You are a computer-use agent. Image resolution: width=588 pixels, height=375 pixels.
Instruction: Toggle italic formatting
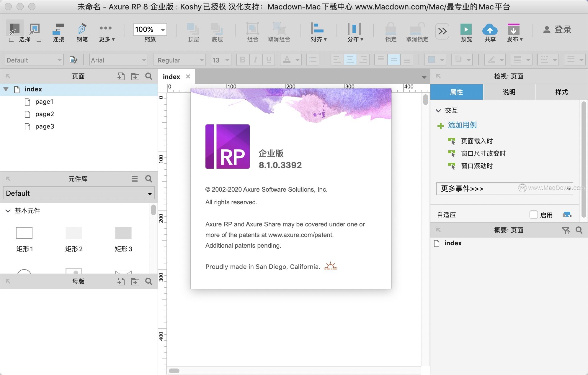click(x=256, y=60)
